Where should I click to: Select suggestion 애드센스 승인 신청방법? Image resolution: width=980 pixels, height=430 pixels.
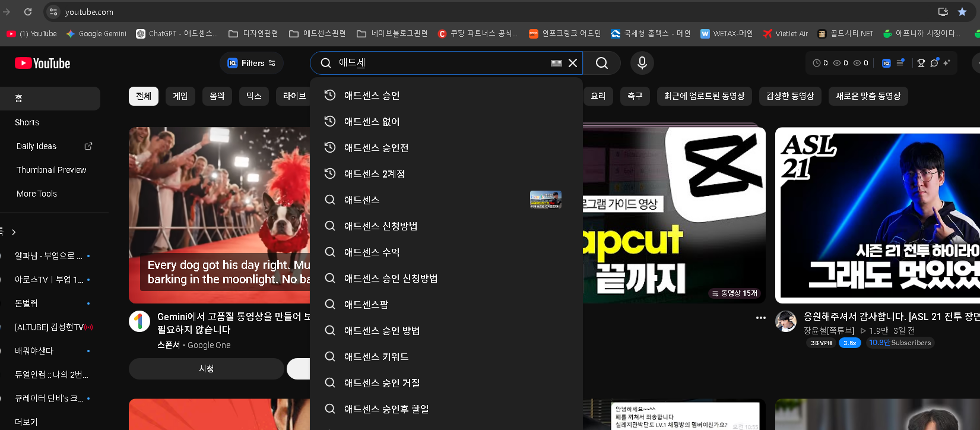tap(446, 278)
